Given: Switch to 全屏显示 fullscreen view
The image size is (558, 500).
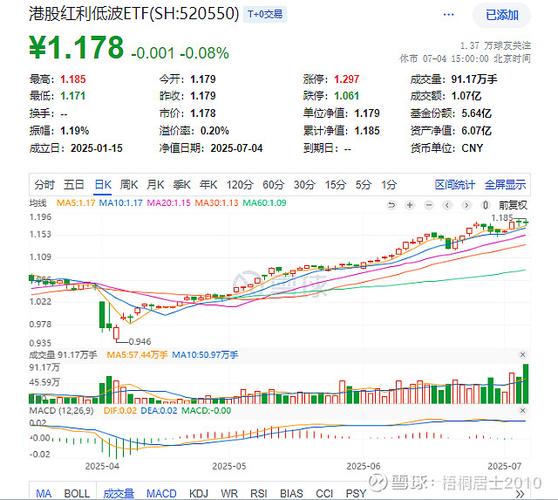Looking at the screenshot, I should 505,185.
